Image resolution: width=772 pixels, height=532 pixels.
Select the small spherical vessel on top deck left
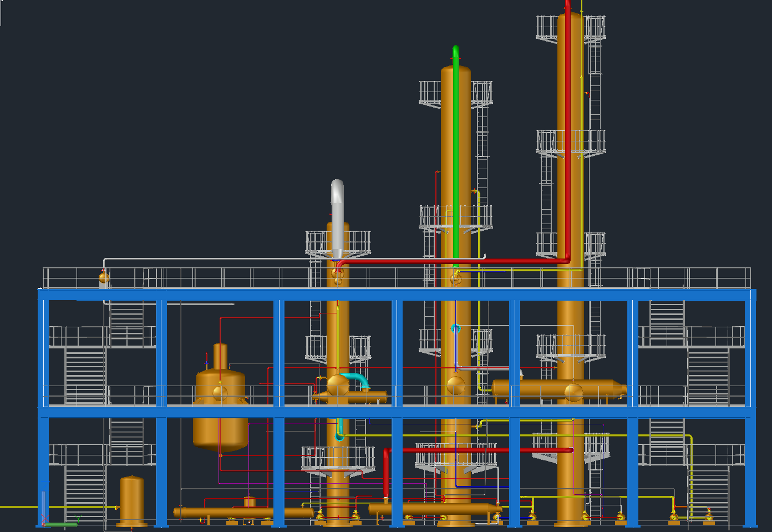(104, 278)
